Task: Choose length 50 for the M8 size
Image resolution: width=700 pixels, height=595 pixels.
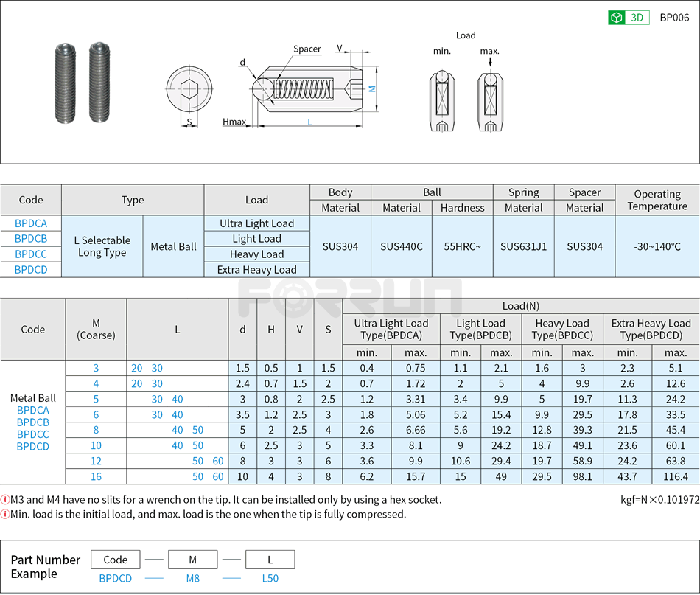Action: pos(197,429)
